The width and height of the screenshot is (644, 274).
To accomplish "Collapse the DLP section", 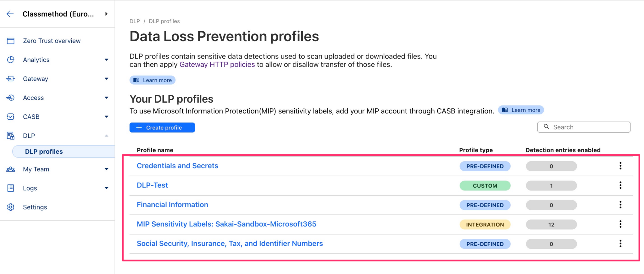I will pyautogui.click(x=107, y=135).
